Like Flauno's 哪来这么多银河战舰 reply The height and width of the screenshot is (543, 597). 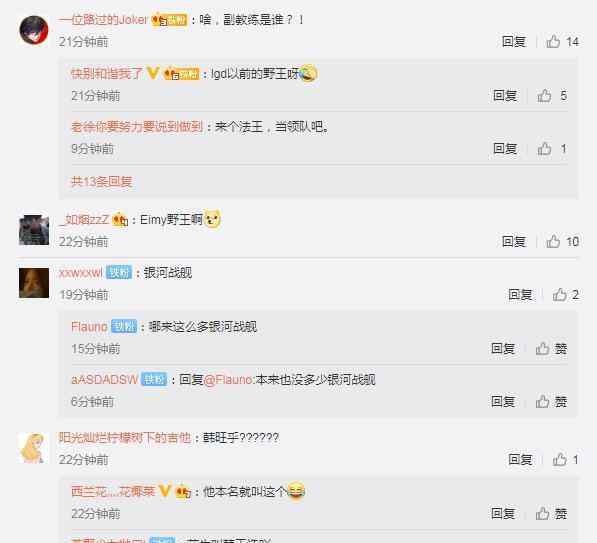pyautogui.click(x=551, y=348)
